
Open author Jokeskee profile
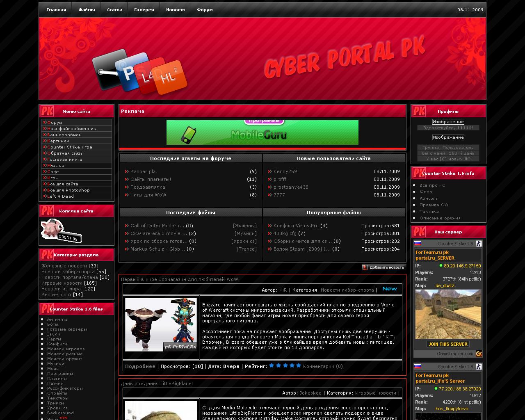(x=310, y=393)
